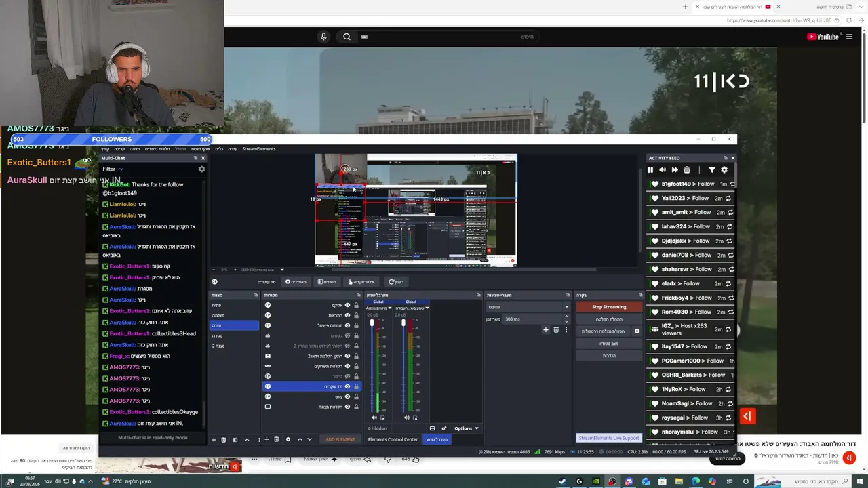Open selected source properties gear below sources
Image resolution: width=868 pixels, height=488 pixels.
288,439
